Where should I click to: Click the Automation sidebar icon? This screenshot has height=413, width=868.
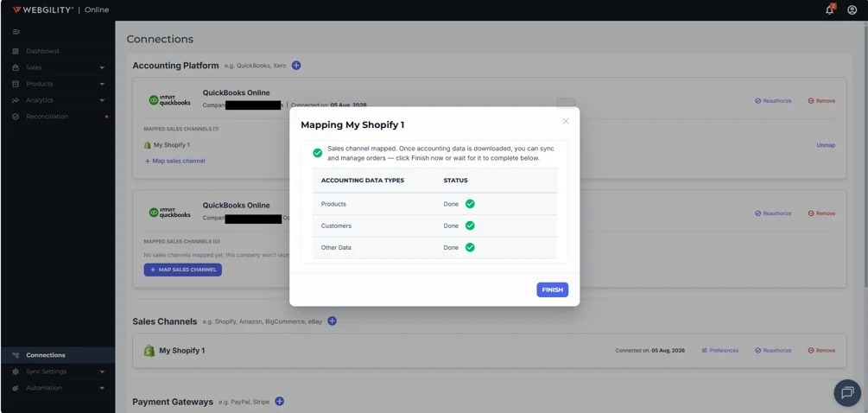coord(16,388)
